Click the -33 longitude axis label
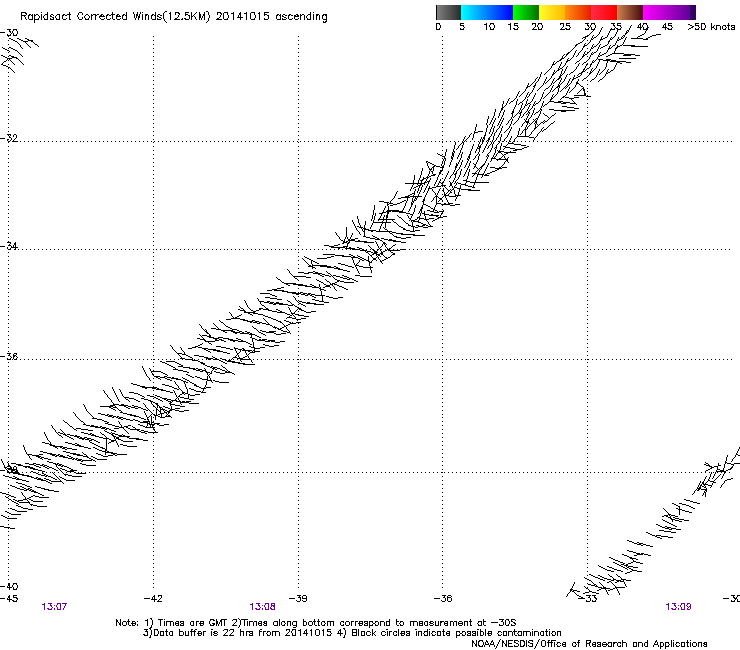 590,599
